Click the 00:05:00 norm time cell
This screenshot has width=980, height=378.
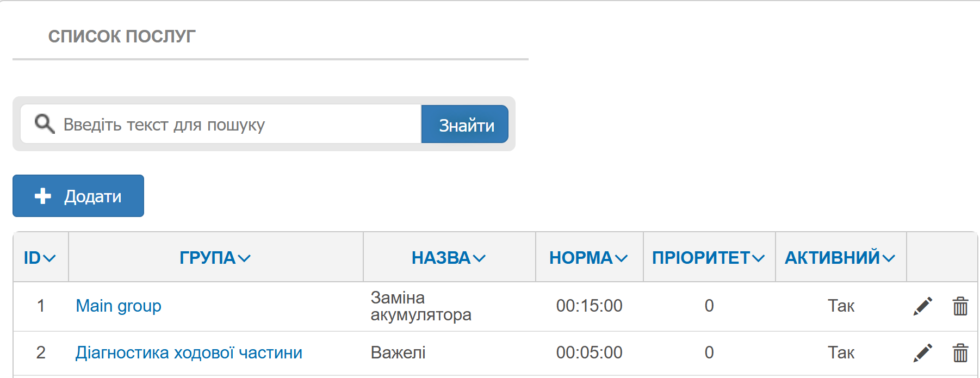(x=589, y=353)
